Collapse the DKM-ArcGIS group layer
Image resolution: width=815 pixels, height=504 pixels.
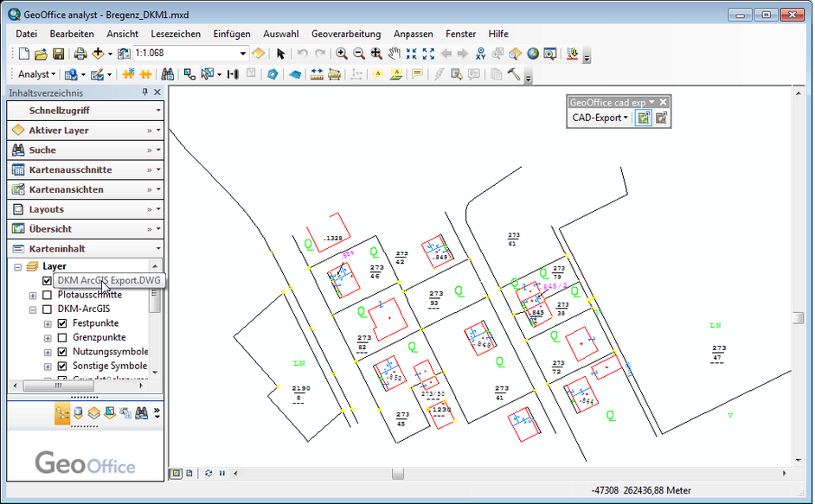(x=33, y=309)
